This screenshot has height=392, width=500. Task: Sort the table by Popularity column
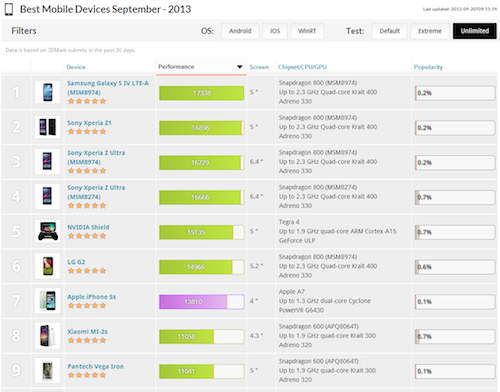point(428,67)
